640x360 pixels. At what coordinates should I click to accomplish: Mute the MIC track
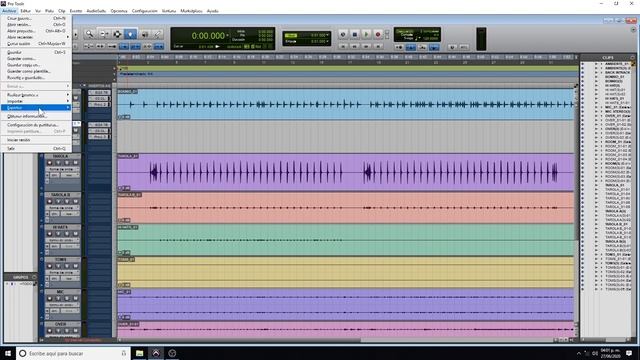75,298
